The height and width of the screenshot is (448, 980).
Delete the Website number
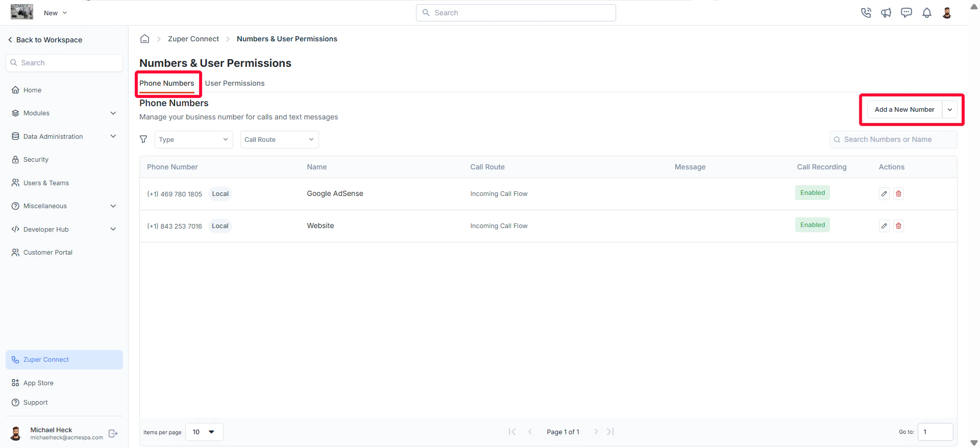(899, 226)
